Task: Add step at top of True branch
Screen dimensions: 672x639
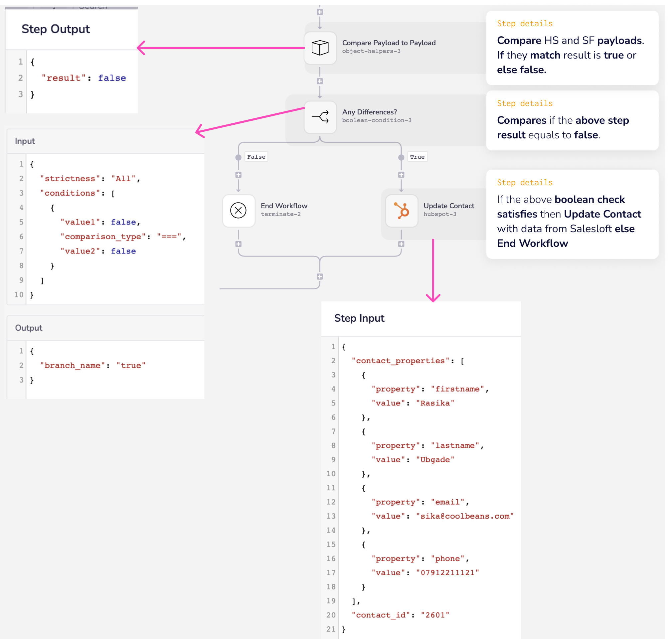Action: point(401,175)
